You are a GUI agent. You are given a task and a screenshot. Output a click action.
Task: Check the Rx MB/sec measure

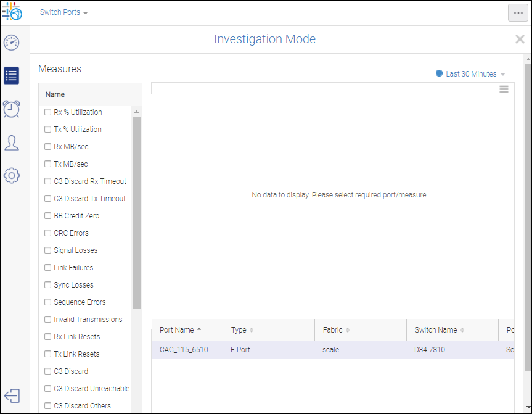[x=48, y=147]
